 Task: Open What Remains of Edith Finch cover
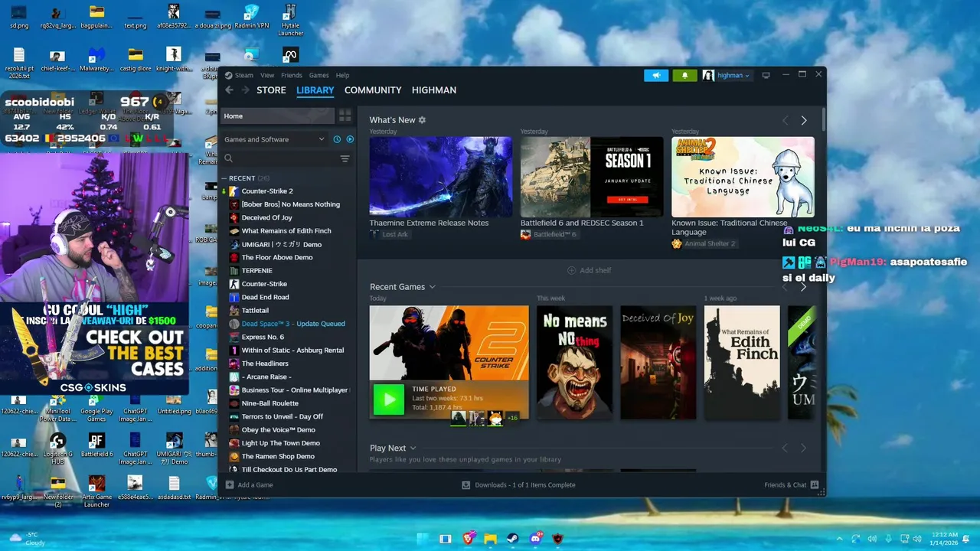(742, 362)
